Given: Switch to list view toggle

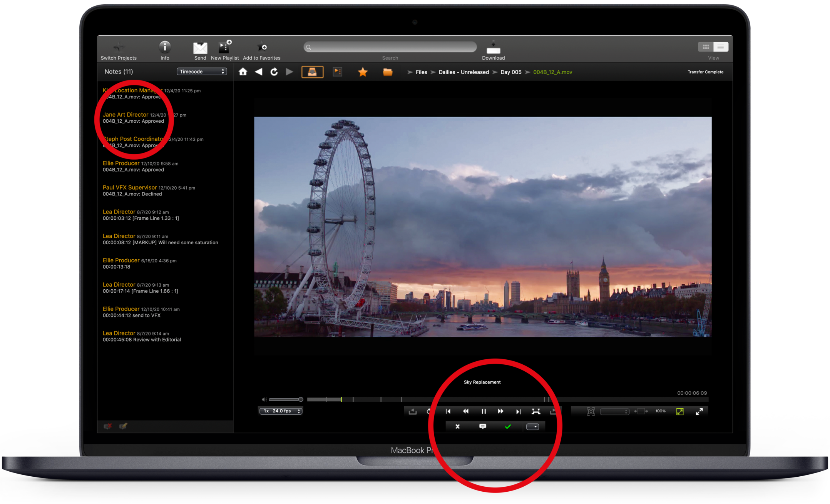Looking at the screenshot, I should coord(720,47).
